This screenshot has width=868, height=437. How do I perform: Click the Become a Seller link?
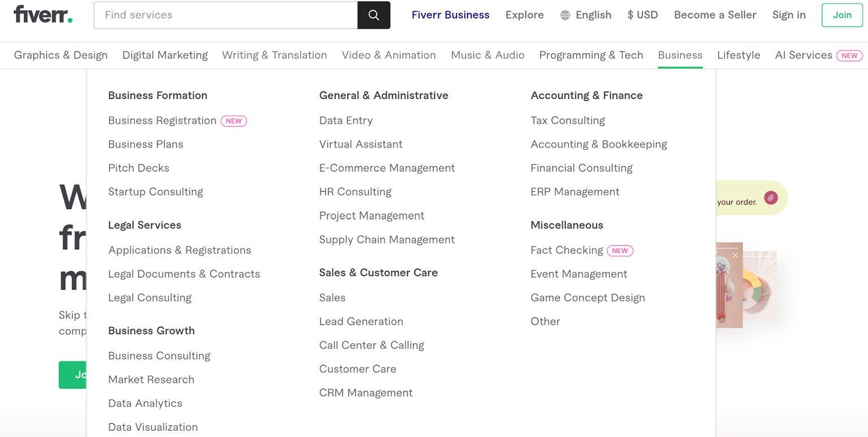point(715,15)
